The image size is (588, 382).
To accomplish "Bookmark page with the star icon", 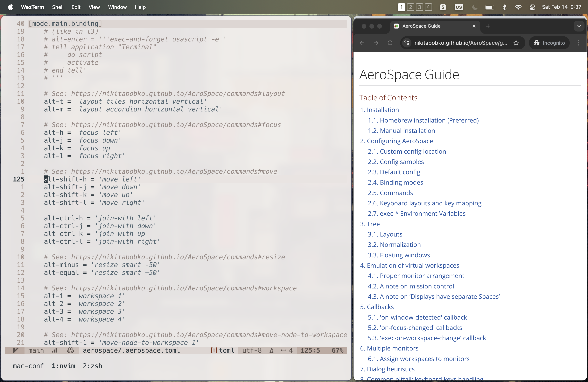I will pyautogui.click(x=516, y=43).
